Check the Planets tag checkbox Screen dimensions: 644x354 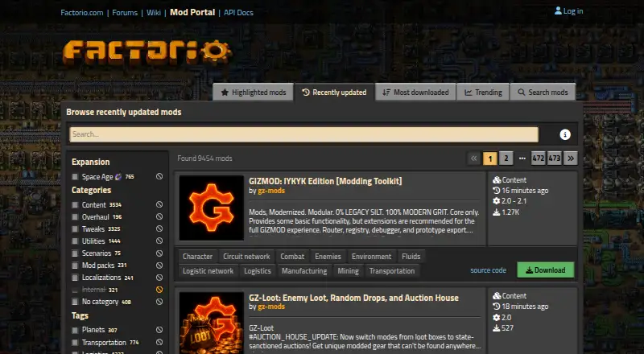(x=75, y=330)
